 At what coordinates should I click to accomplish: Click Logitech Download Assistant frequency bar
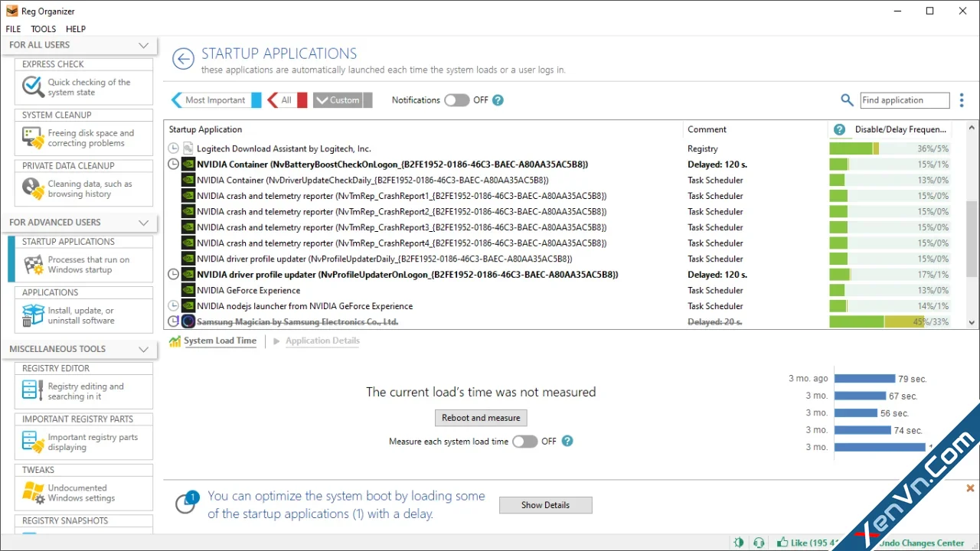(890, 148)
